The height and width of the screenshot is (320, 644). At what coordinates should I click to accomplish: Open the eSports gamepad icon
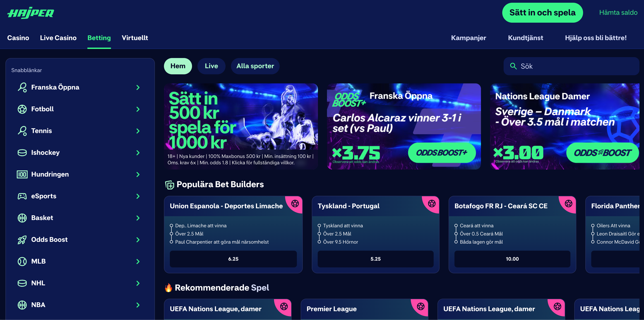coord(22,196)
